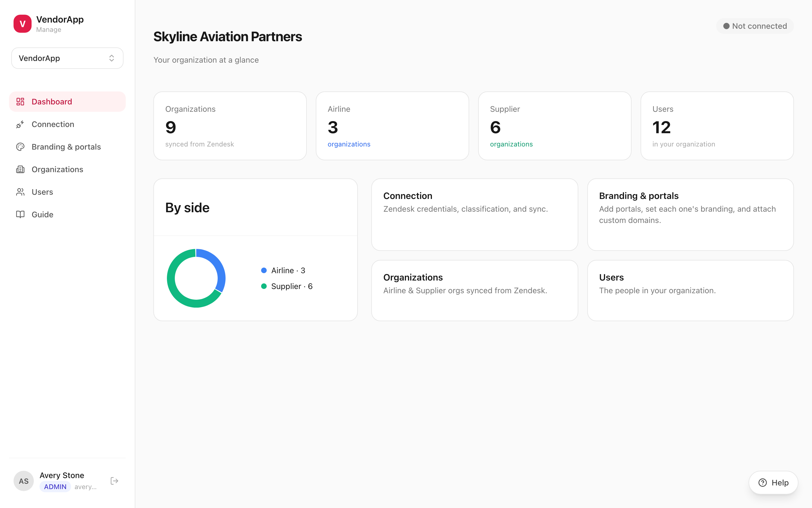Open the Organizations count card
The width and height of the screenshot is (812, 508).
[x=230, y=126]
